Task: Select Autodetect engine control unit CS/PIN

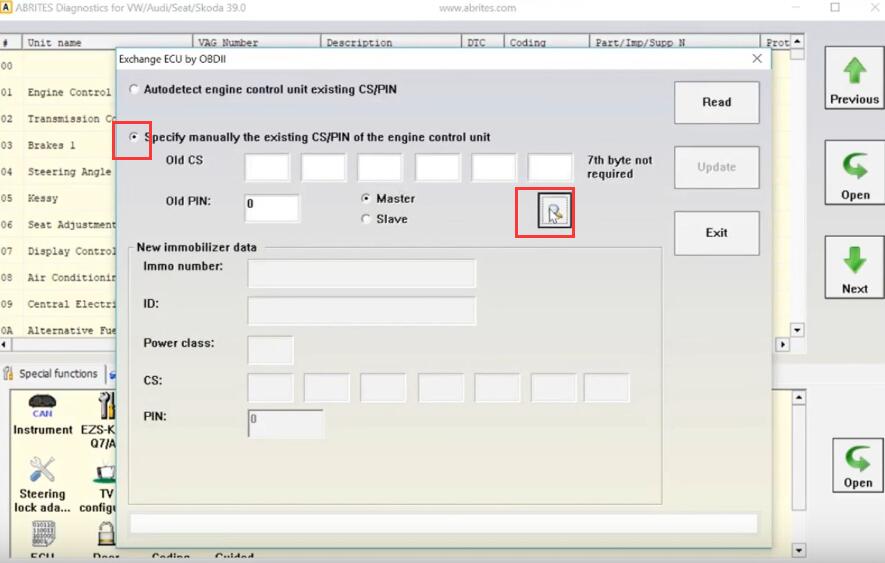Action: [x=134, y=89]
